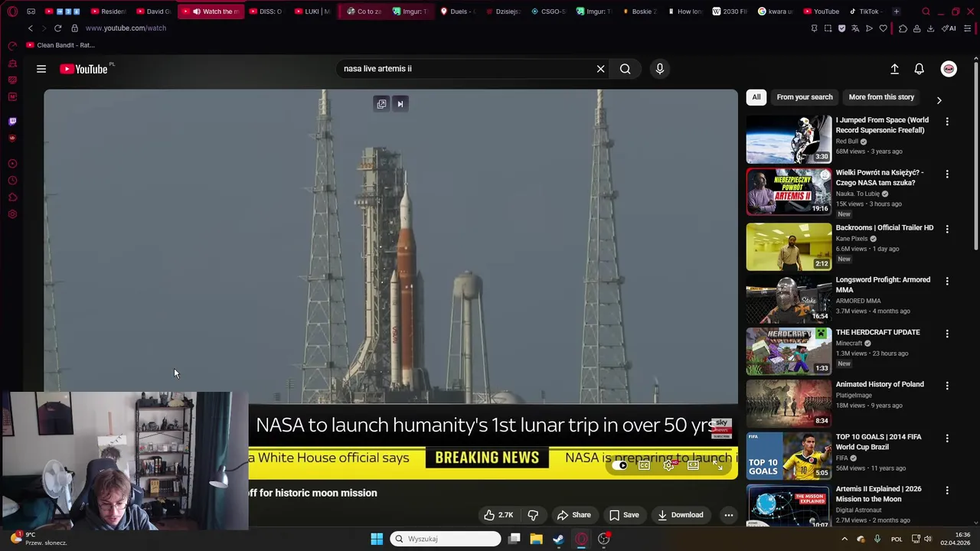Like the video with 2.7K likes
Image resolution: width=980 pixels, height=551 pixels.
pyautogui.click(x=498, y=515)
